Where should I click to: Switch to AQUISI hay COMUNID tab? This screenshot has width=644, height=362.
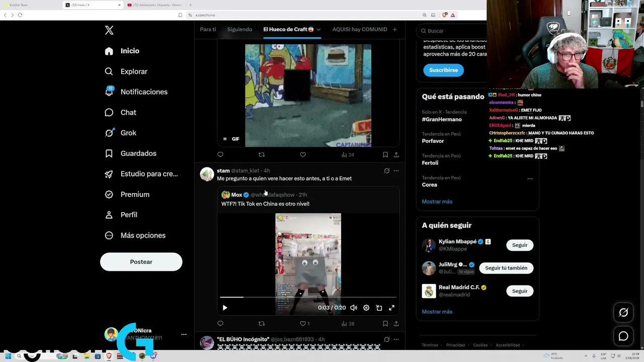click(360, 29)
